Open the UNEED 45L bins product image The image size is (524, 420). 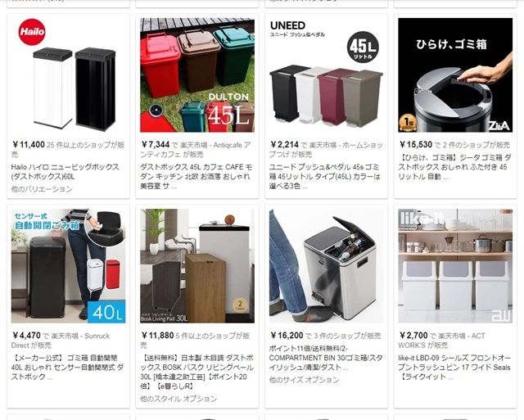(x=326, y=75)
